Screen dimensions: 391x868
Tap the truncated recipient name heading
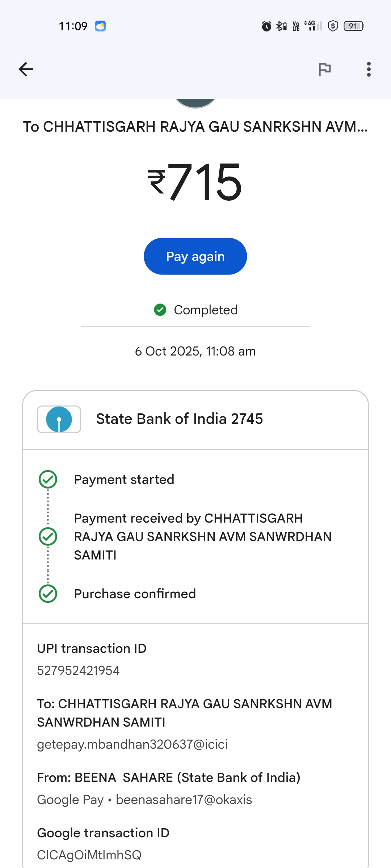(x=195, y=127)
